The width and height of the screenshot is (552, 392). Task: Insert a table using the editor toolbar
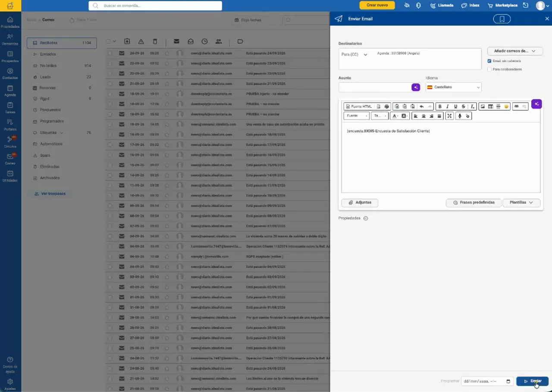pos(490,107)
